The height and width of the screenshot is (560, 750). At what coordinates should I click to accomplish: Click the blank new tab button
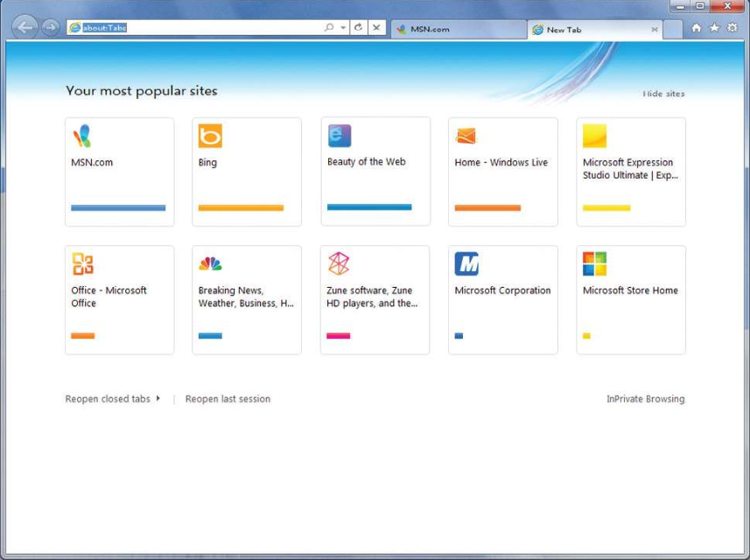672,29
